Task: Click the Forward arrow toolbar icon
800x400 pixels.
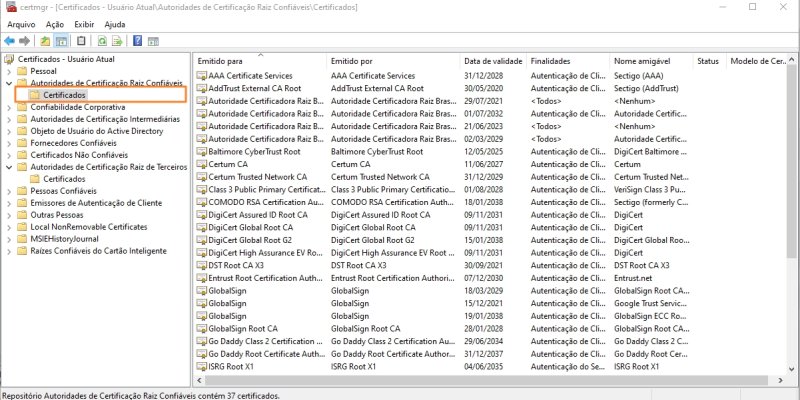Action: pos(24,41)
